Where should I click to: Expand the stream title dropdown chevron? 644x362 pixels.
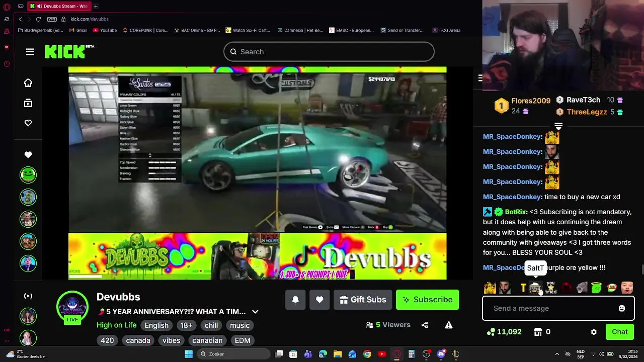tap(255, 312)
